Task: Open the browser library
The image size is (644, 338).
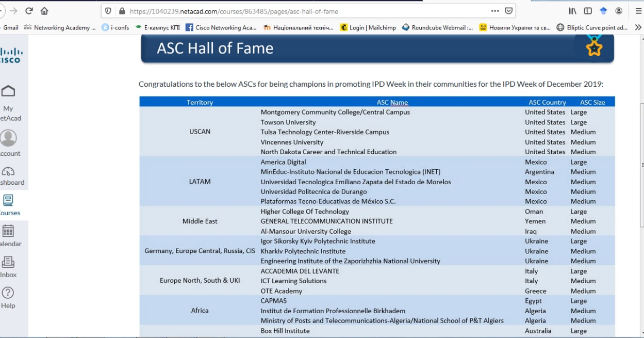Action: tap(573, 11)
